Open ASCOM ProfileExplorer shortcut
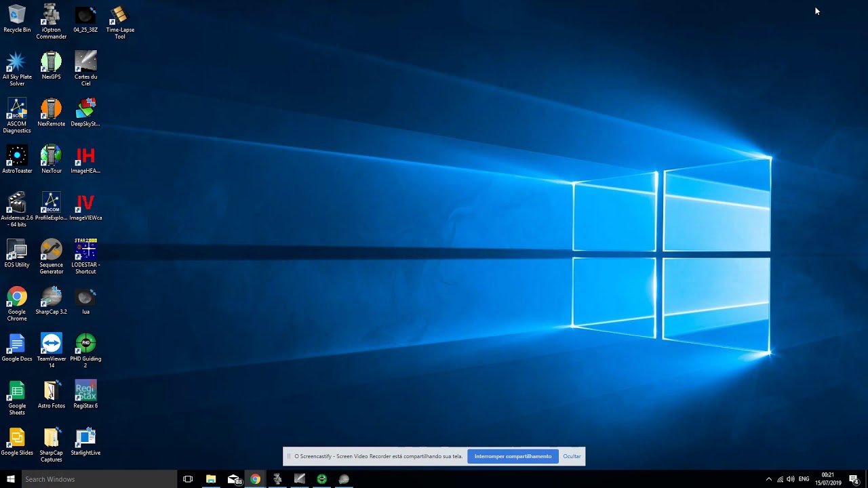Screen dimensions: 868x488 click(51, 206)
